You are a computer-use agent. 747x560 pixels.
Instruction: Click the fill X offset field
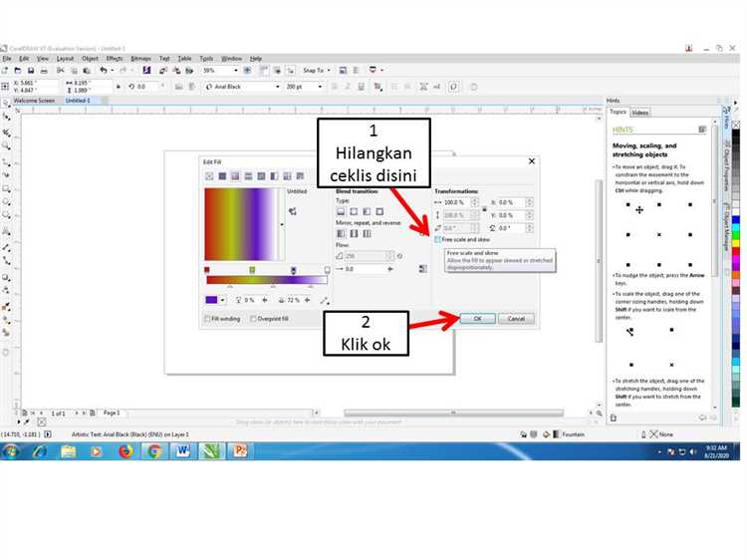click(511, 202)
